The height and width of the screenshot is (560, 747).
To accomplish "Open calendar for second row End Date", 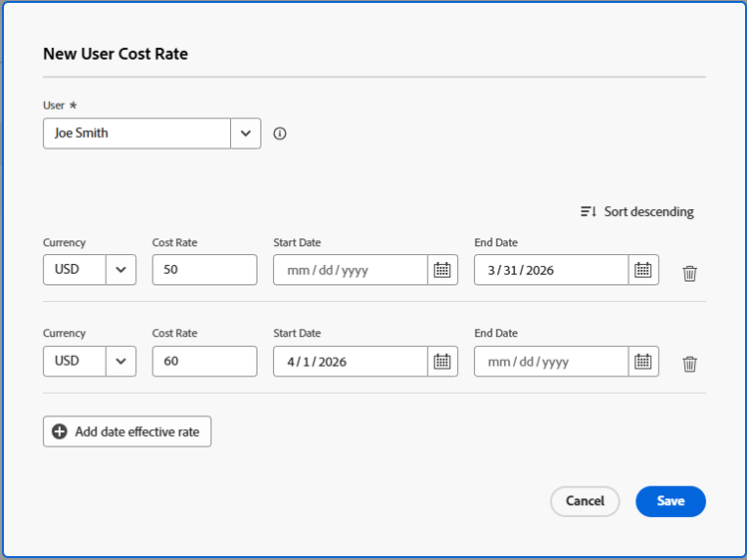I will 643,362.
